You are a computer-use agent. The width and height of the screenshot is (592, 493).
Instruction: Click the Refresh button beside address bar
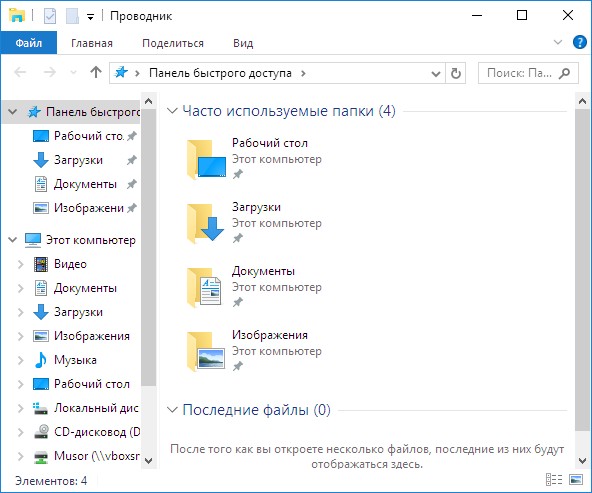(456, 73)
